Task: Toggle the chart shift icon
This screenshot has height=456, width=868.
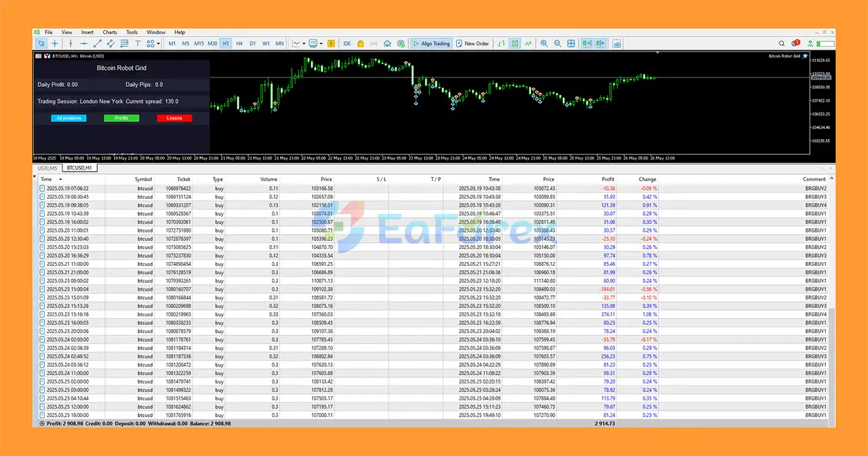Action: point(599,43)
